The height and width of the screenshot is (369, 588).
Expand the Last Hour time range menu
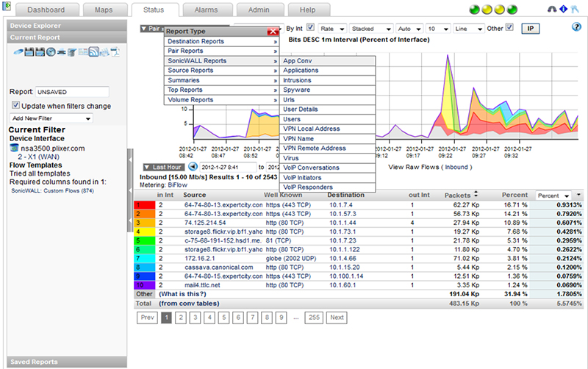click(x=163, y=168)
